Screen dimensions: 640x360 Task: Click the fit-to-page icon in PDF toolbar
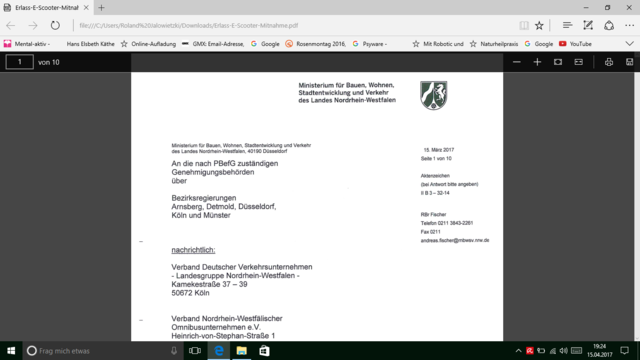coord(558,62)
